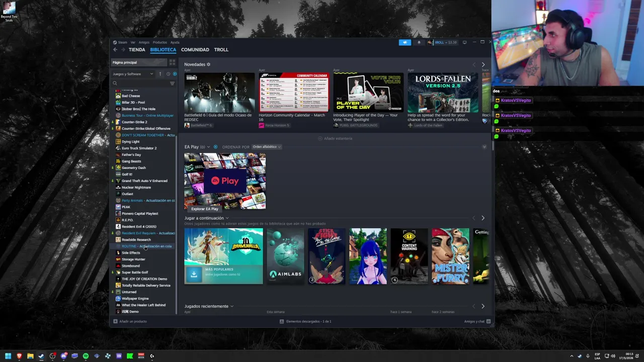Open the Juegos y Software dropdown
Viewport: 644px width, 362px height.
tap(133, 74)
